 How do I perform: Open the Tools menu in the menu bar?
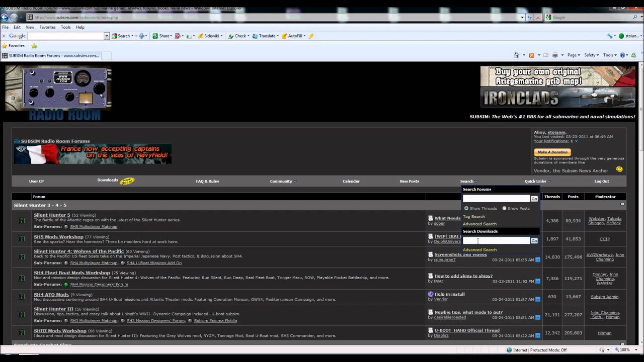click(x=65, y=27)
